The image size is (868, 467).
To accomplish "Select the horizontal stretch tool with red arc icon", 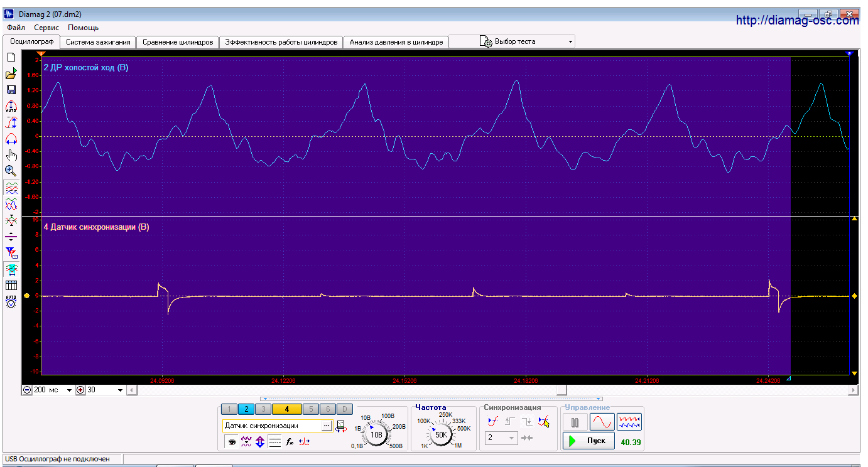I will tap(11, 139).
